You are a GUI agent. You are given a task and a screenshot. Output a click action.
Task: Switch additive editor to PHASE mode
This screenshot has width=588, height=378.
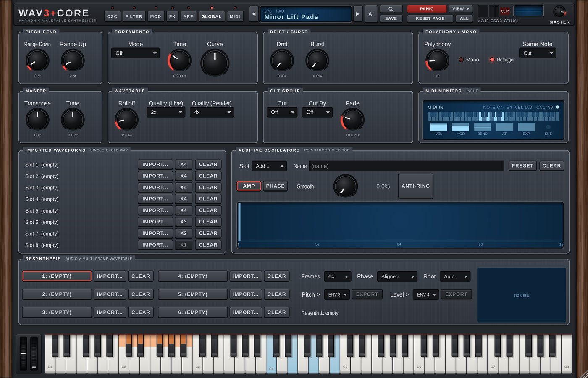coord(275,186)
